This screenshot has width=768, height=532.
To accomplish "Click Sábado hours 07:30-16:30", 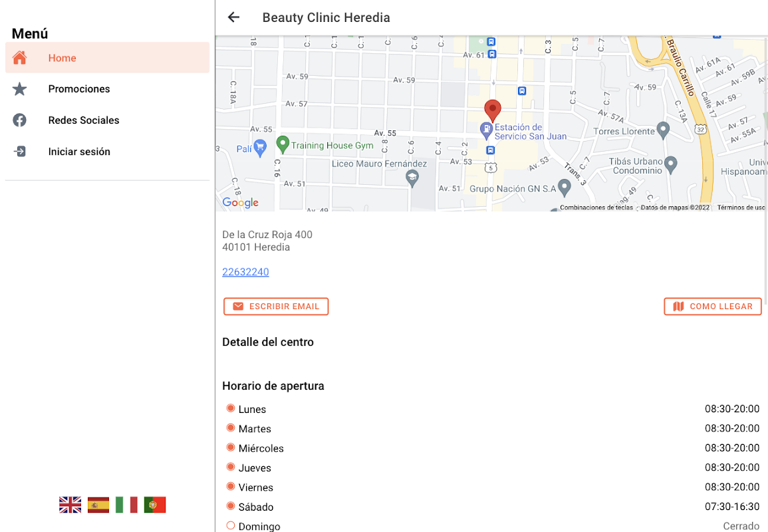I will tap(732, 507).
